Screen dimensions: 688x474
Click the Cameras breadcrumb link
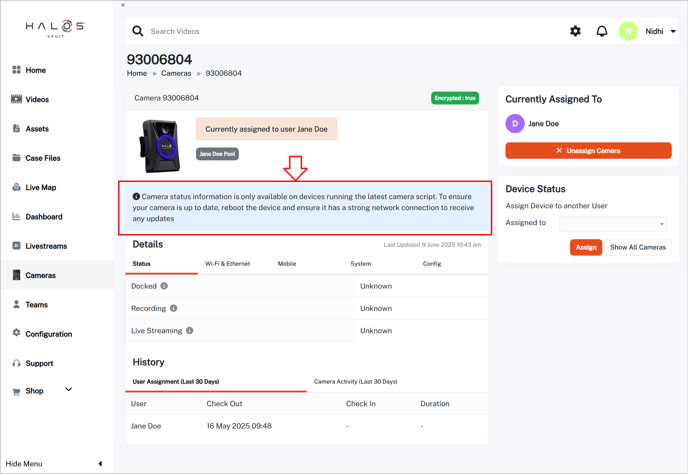[176, 73]
